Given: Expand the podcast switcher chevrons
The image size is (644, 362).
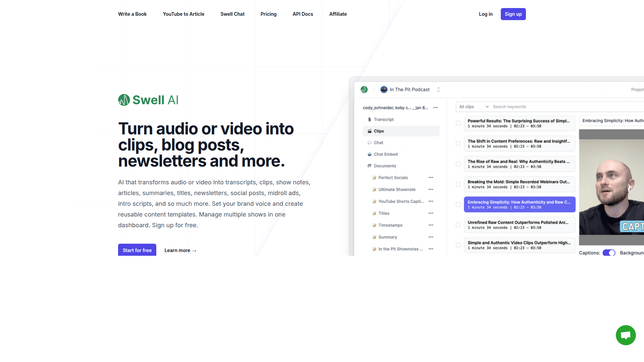Looking at the screenshot, I should coord(438,89).
